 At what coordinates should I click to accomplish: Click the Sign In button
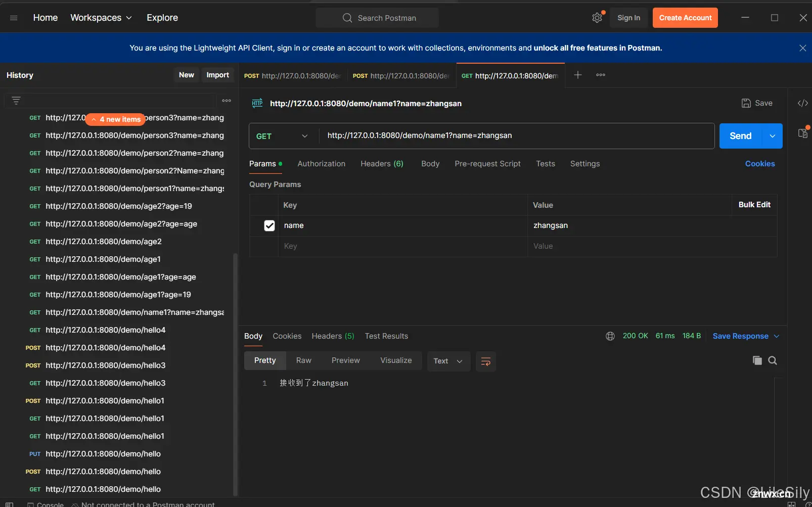click(628, 18)
